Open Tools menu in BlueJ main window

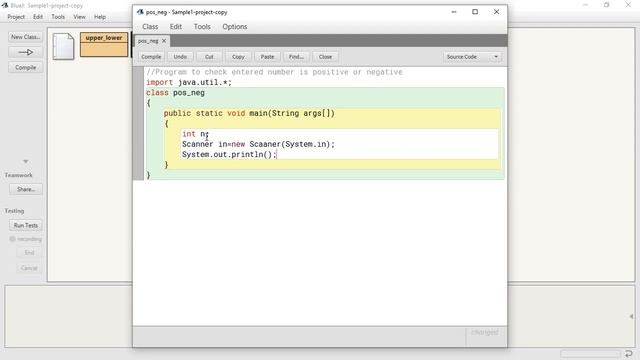pyautogui.click(x=58, y=17)
